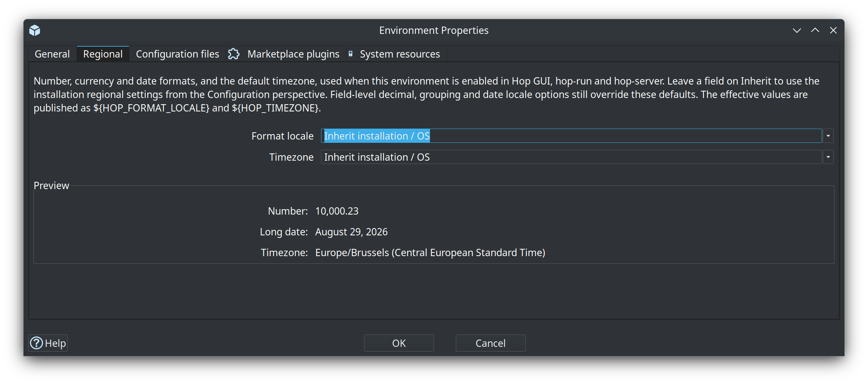Click the Long date: label in Preview
The image size is (868, 384).
(x=284, y=232)
